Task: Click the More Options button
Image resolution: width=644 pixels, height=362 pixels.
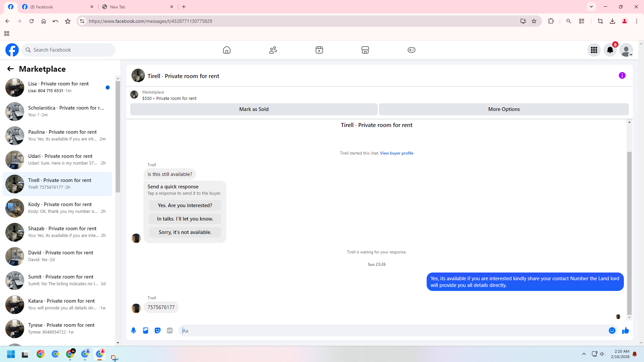Action: [x=504, y=109]
